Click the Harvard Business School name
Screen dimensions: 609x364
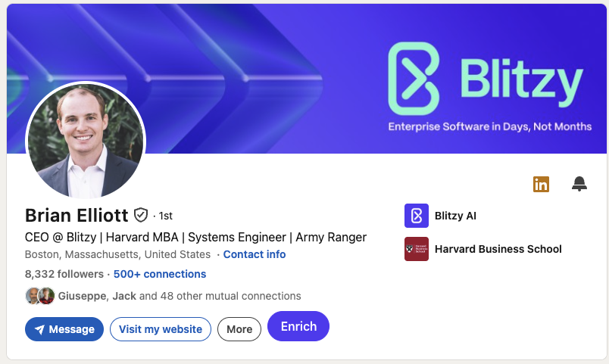pos(498,249)
